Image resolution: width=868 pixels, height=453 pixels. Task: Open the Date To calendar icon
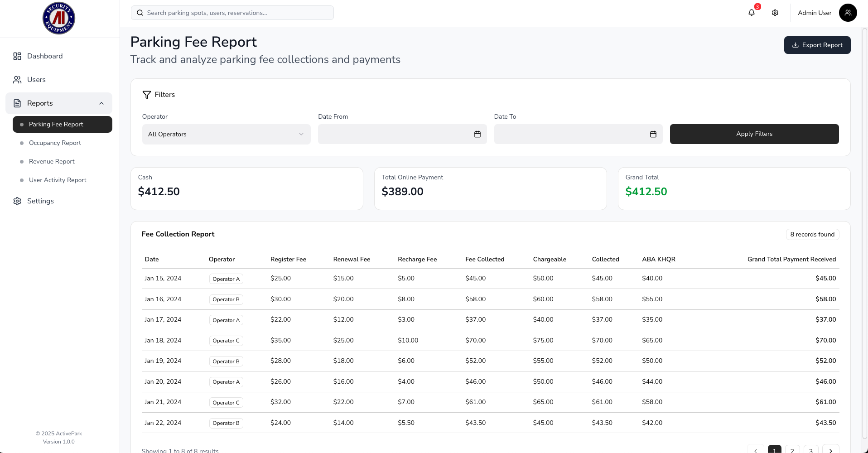point(653,134)
